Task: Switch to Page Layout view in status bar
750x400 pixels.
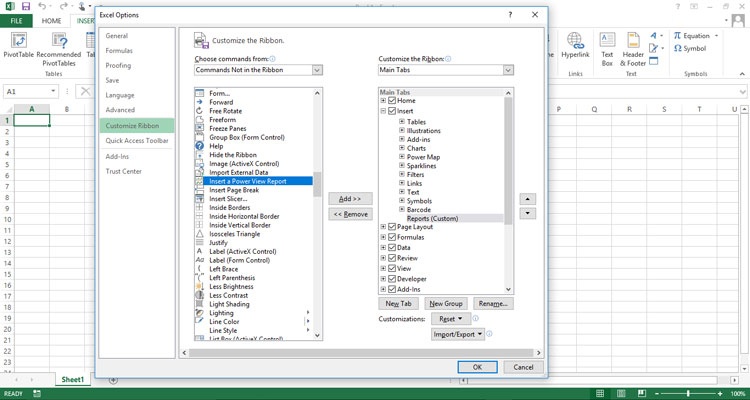Action: coord(620,394)
